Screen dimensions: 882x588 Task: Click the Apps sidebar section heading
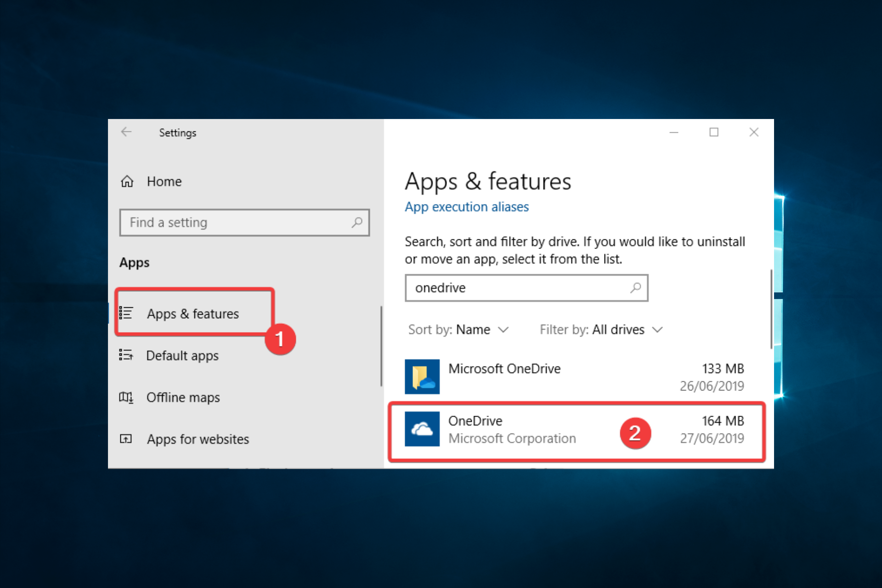click(x=134, y=263)
